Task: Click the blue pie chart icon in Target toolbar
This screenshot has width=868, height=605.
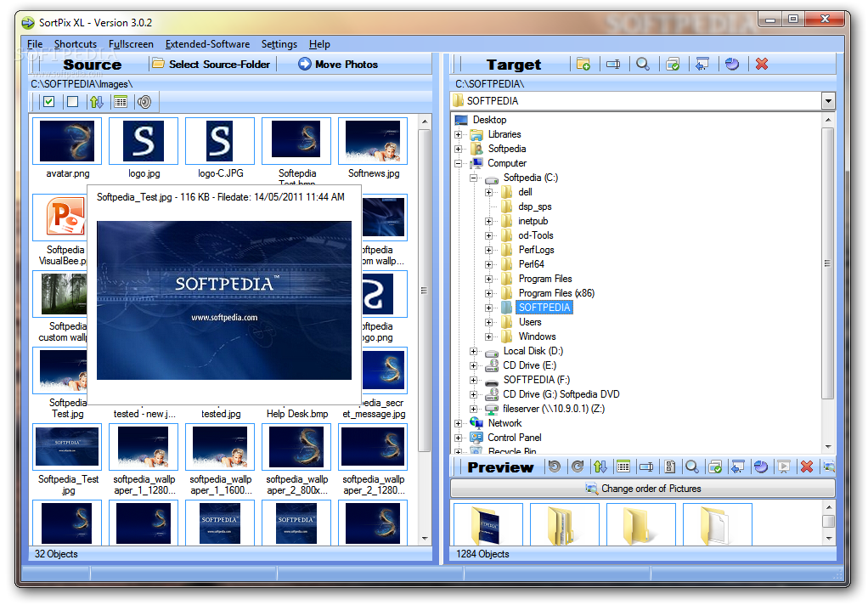Action: pos(732,65)
